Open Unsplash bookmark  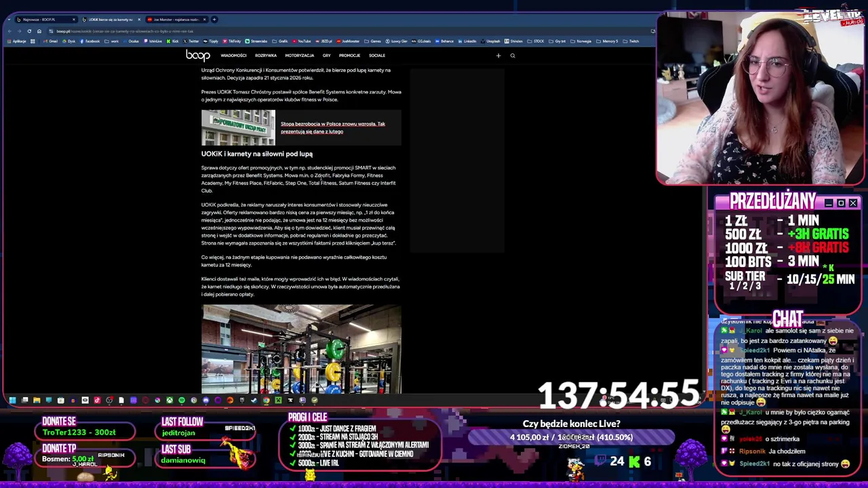pyautogui.click(x=490, y=41)
